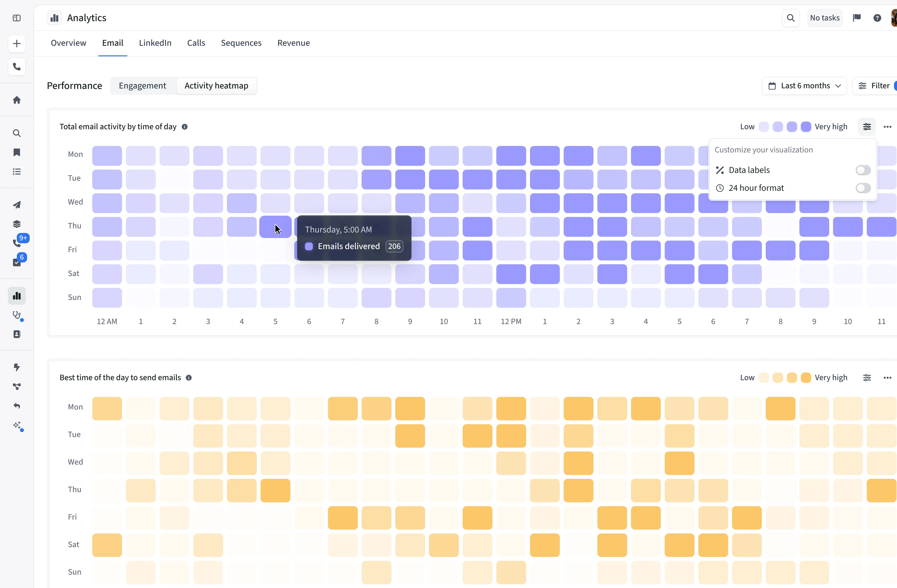897x588 pixels.
Task: Click the darkest purple Very high legend swatch
Action: 806,126
